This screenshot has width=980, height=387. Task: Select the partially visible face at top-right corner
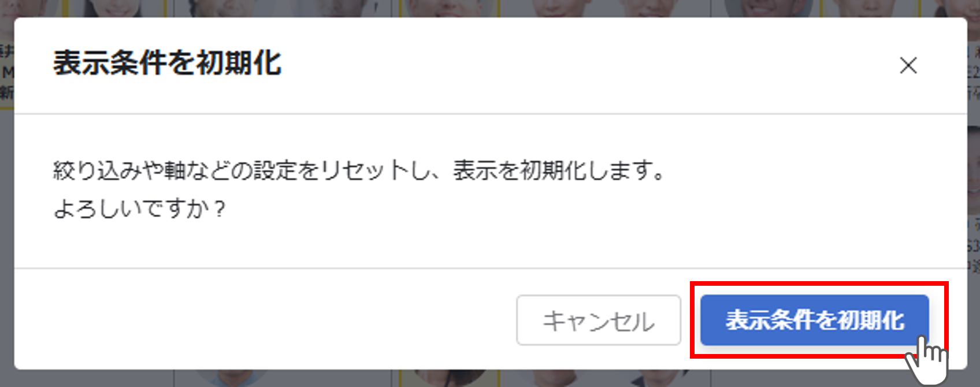point(959,8)
